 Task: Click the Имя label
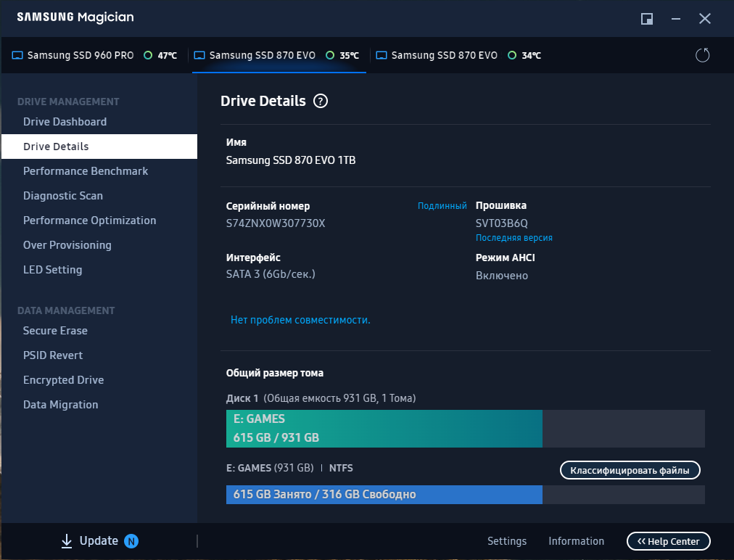[236, 142]
